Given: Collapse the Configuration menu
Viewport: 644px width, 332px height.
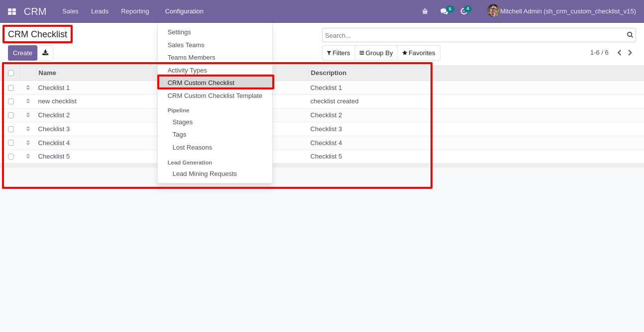Looking at the screenshot, I should (184, 11).
